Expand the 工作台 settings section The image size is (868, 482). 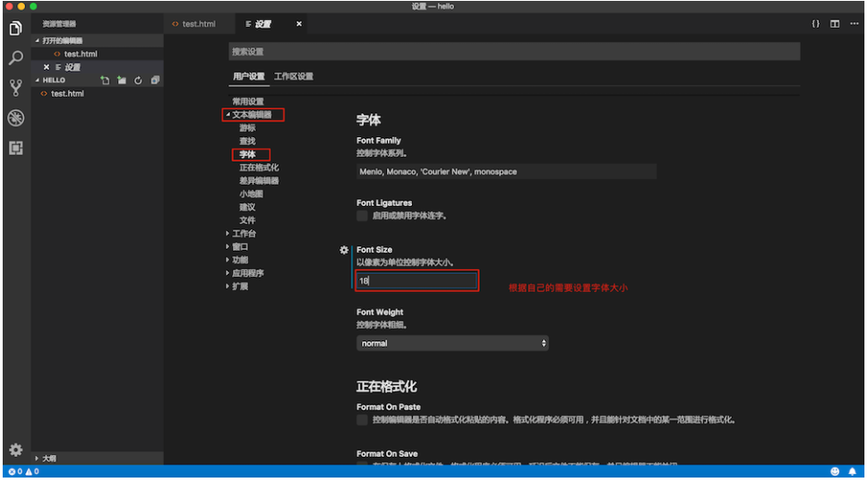pos(228,234)
